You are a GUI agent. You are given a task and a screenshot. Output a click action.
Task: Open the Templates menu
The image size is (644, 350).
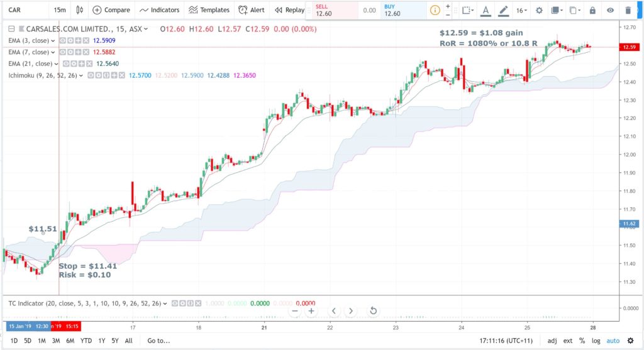point(209,10)
